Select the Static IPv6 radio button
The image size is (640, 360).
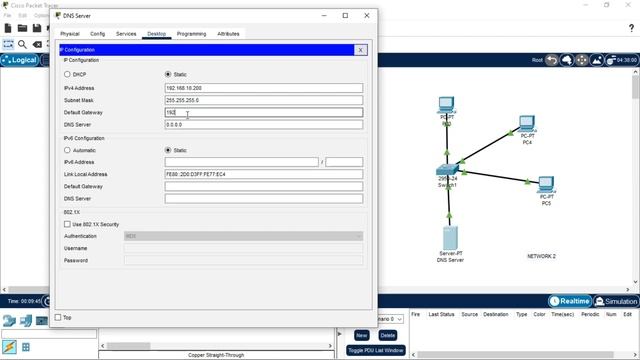tap(168, 150)
